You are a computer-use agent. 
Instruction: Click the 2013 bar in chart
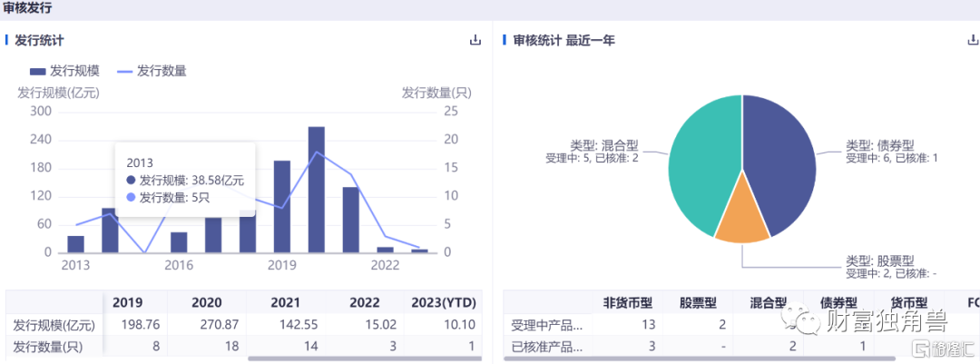pos(75,244)
